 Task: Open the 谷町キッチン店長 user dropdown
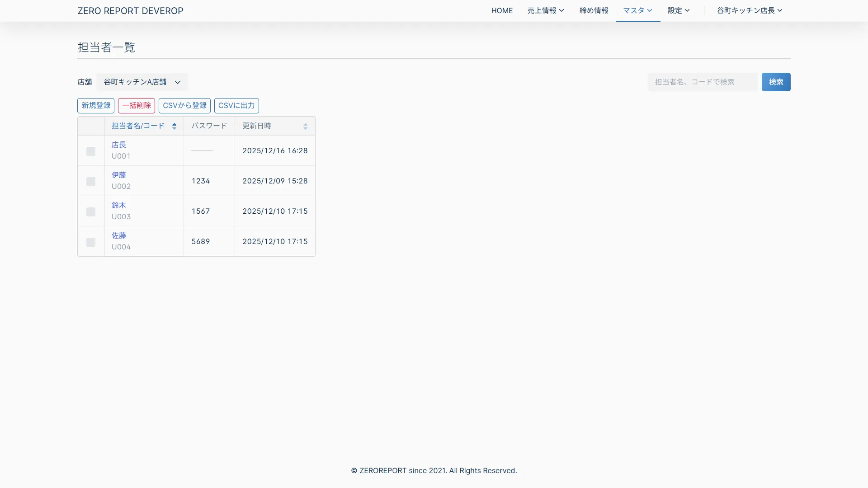pyautogui.click(x=749, y=10)
